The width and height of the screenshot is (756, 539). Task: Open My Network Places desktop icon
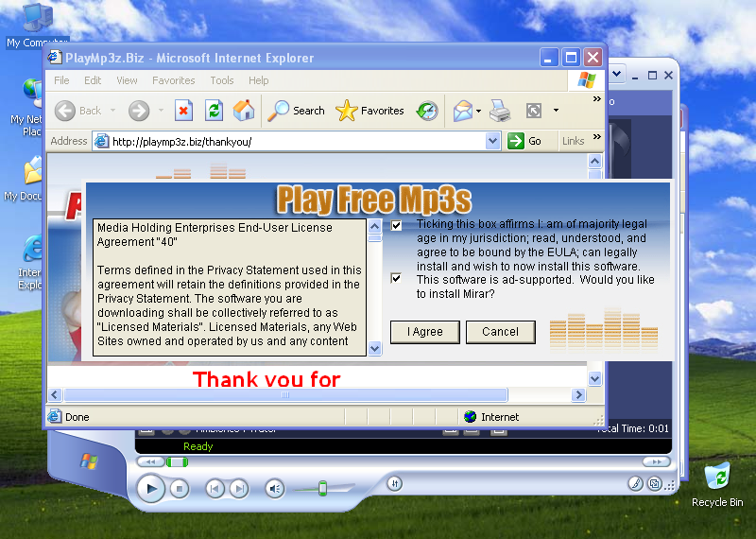tap(28, 107)
